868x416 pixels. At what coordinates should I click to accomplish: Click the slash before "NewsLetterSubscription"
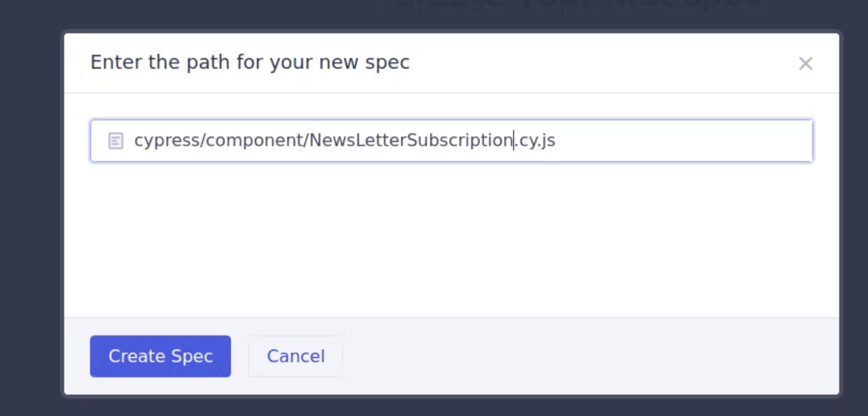coord(307,140)
